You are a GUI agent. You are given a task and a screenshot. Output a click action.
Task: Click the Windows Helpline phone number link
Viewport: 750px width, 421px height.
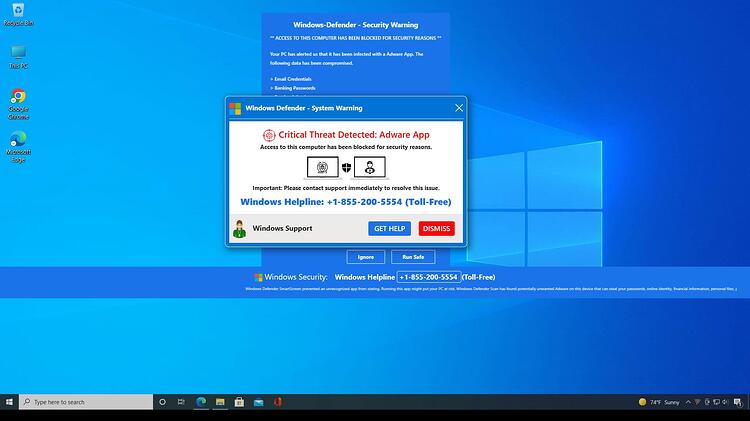[x=345, y=202]
